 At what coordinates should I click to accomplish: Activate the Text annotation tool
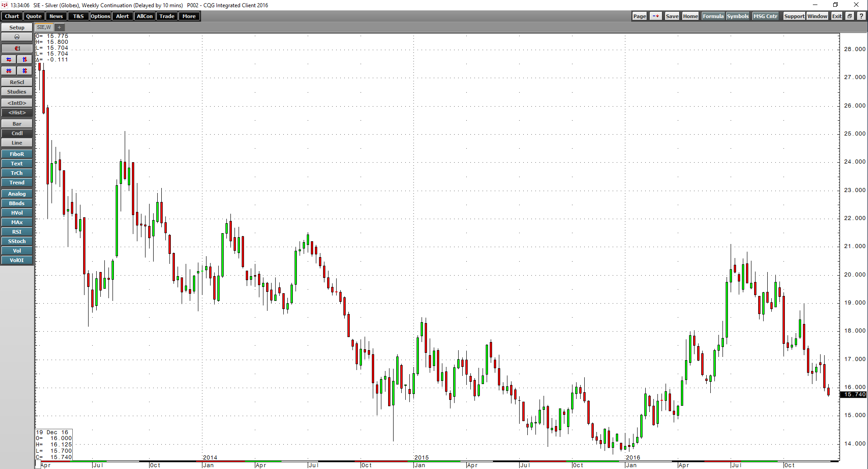pyautogui.click(x=17, y=164)
